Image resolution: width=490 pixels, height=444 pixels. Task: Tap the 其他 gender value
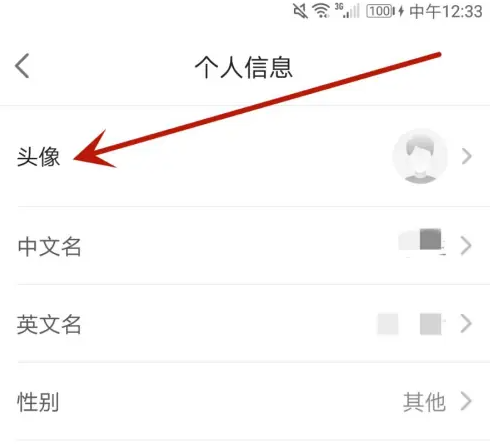click(424, 402)
